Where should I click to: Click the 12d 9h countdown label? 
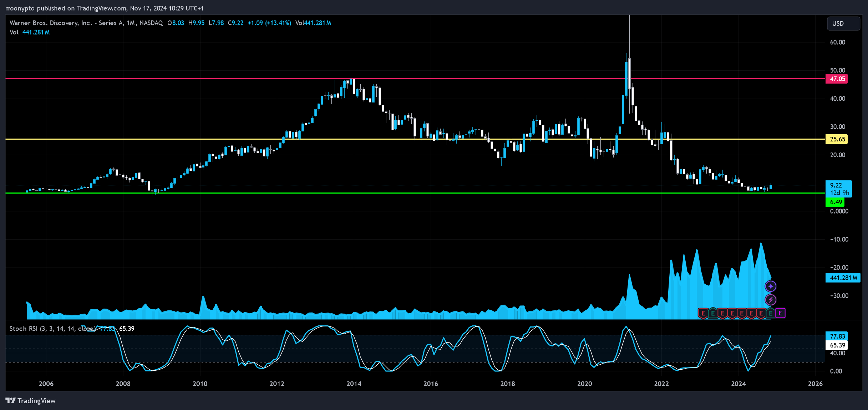(839, 193)
